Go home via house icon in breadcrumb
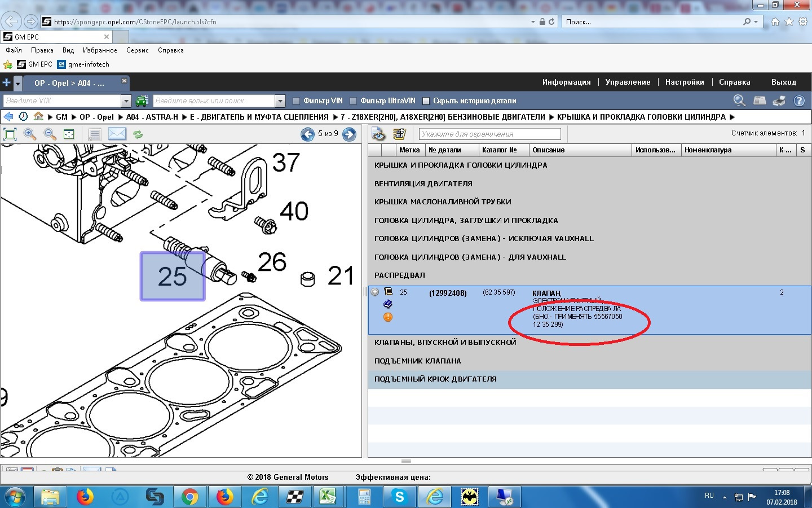The height and width of the screenshot is (508, 812). click(38, 116)
